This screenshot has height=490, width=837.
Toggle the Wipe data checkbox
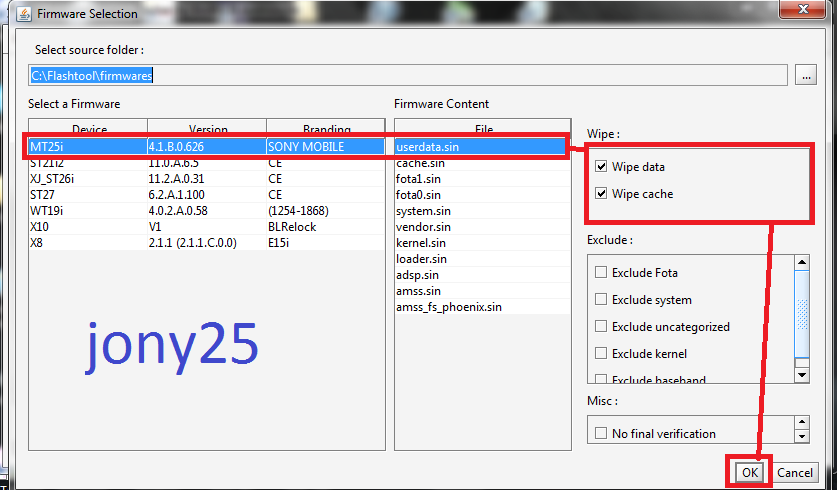click(600, 167)
